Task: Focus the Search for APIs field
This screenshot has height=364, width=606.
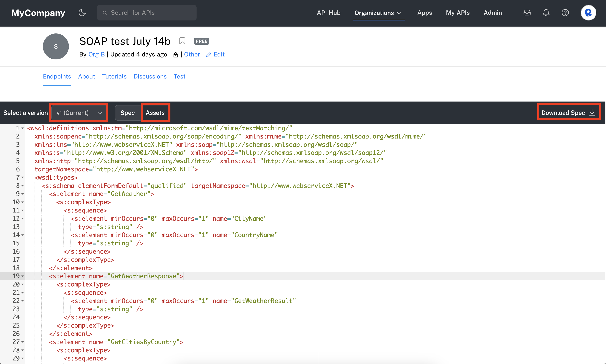Action: click(147, 13)
